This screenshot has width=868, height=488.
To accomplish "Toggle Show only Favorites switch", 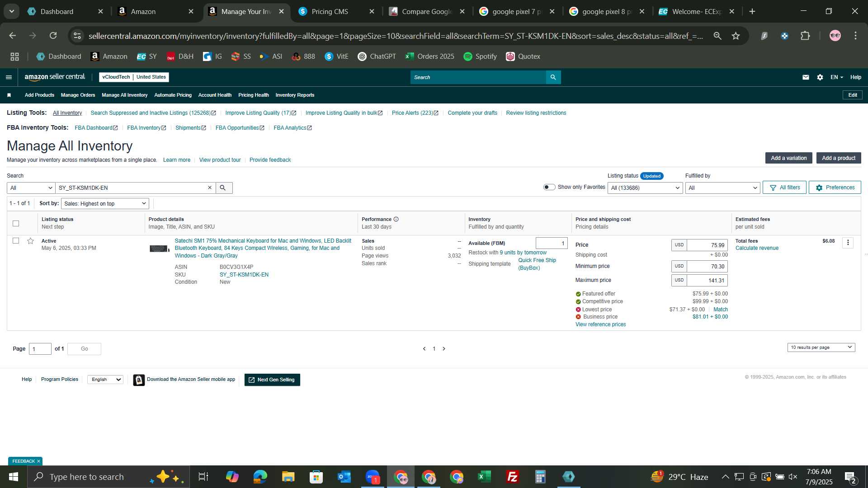I will [x=549, y=188].
